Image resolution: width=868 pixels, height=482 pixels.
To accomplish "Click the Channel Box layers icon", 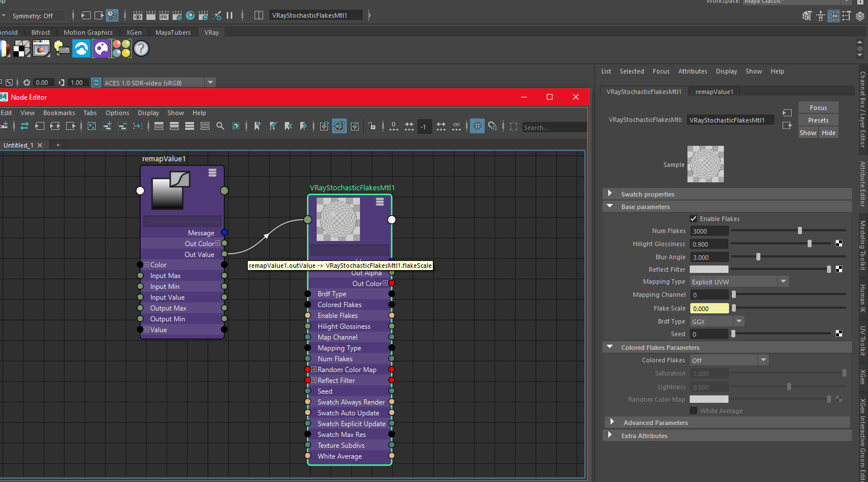I will coord(860,16).
